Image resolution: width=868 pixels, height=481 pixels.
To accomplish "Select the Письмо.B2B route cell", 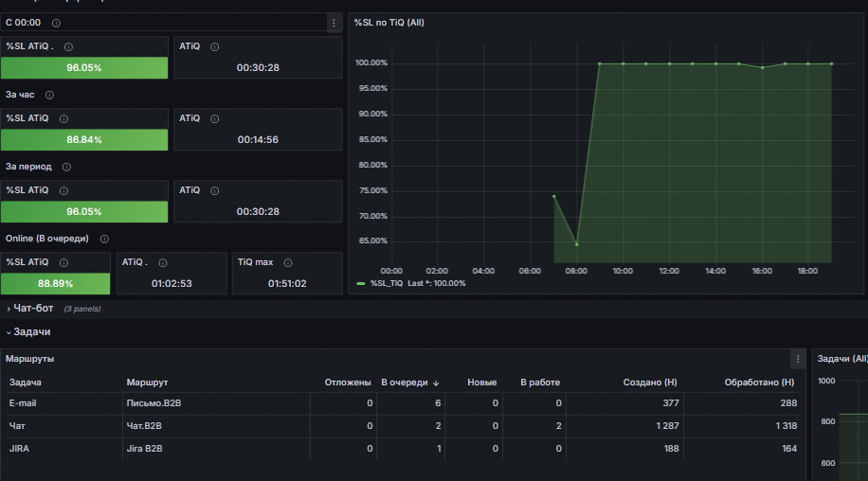I will coord(216,403).
